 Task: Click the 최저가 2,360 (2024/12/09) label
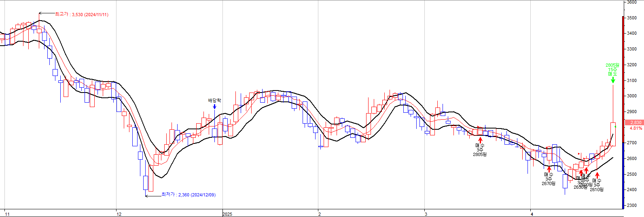(189, 195)
